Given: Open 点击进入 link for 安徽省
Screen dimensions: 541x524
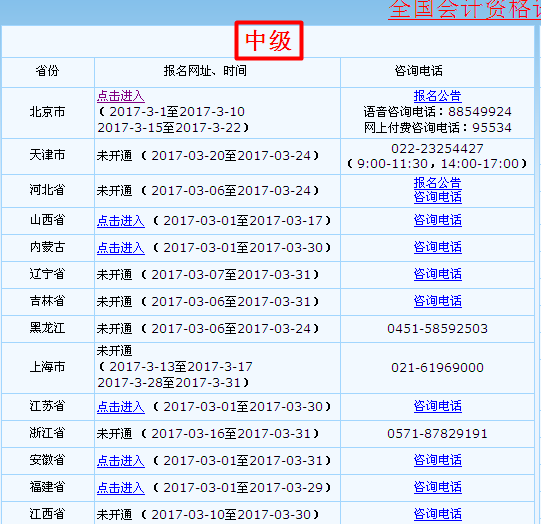Looking at the screenshot, I should (x=121, y=461).
